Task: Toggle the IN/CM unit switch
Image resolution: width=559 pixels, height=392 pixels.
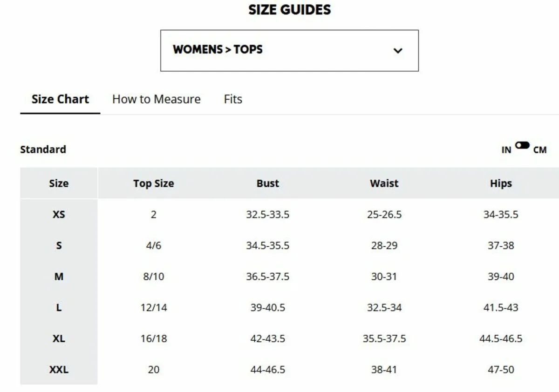Action: coord(522,146)
